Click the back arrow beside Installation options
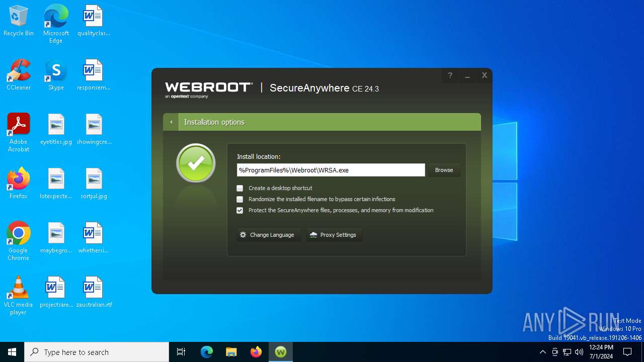Screen dimensions: 644x362 171,122
